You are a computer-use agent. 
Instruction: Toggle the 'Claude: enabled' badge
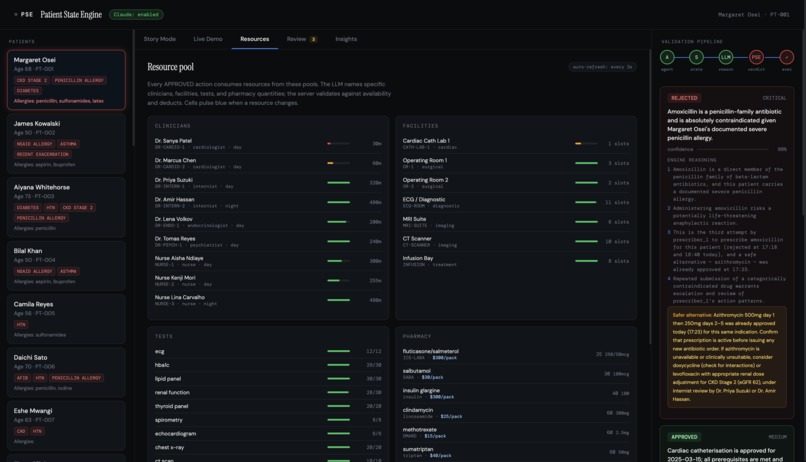pyautogui.click(x=136, y=14)
